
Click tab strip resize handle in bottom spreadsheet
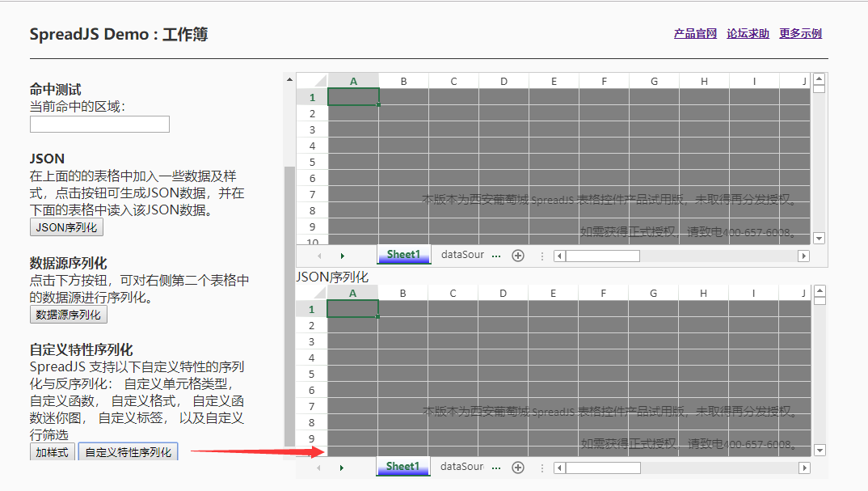pos(542,468)
